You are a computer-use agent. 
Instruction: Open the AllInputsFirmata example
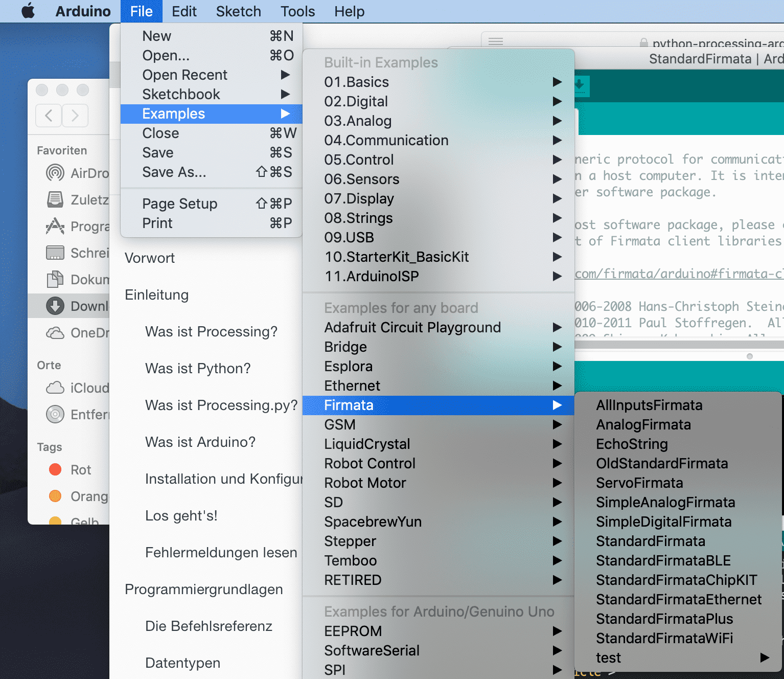pyautogui.click(x=678, y=405)
